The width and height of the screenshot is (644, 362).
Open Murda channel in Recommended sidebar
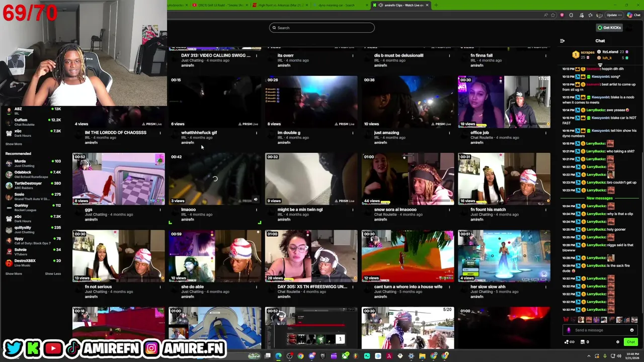(33, 163)
